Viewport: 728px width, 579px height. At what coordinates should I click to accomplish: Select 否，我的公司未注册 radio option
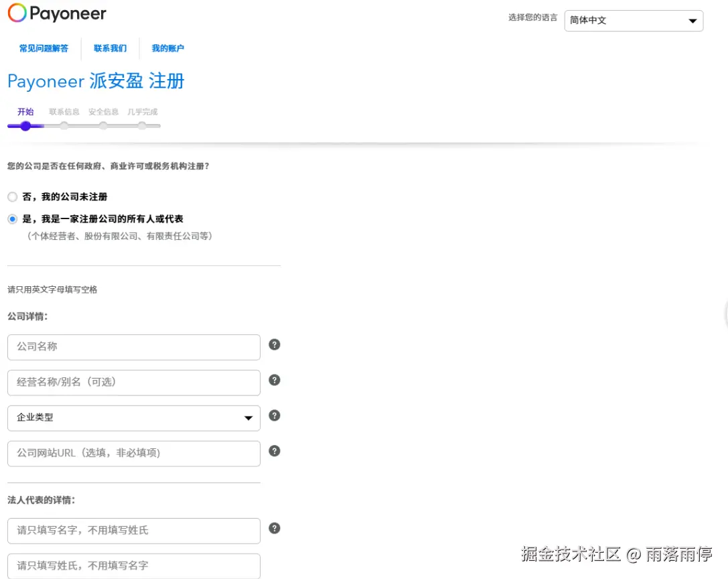point(13,197)
